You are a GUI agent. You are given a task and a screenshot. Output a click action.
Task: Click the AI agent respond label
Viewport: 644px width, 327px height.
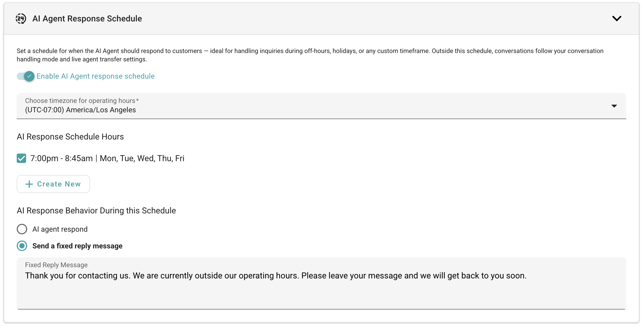click(x=60, y=229)
